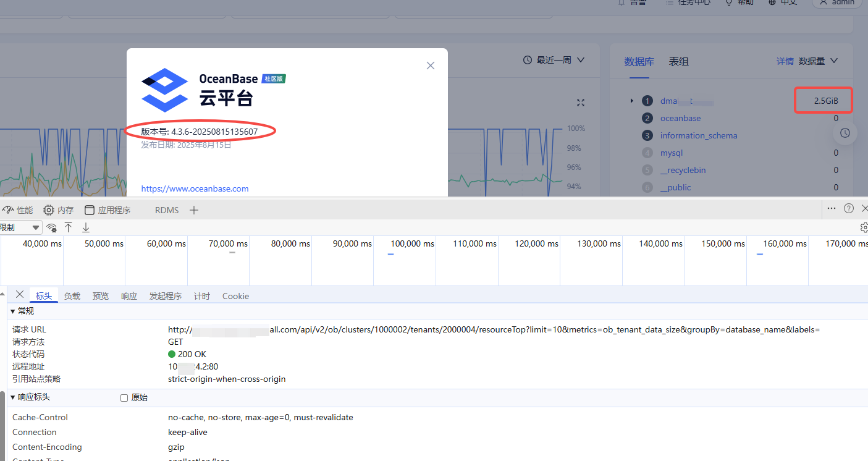Click the import HAR upload arrow icon

69,227
